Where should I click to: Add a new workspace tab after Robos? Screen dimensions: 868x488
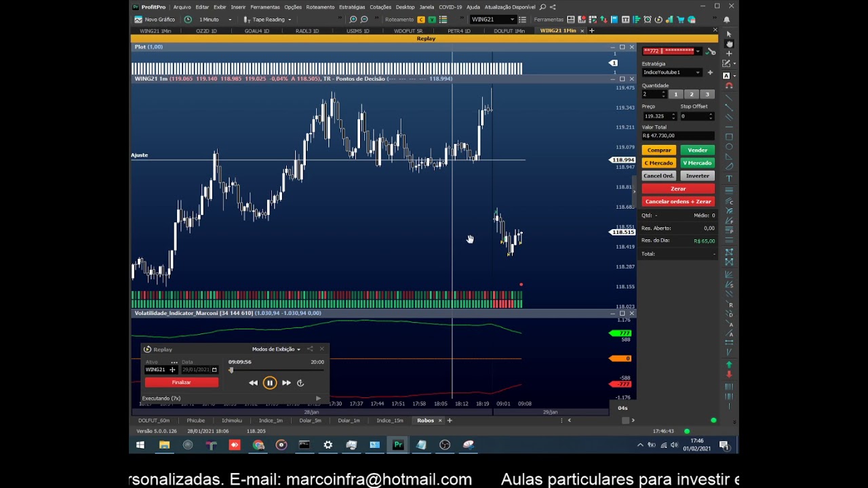click(x=449, y=421)
